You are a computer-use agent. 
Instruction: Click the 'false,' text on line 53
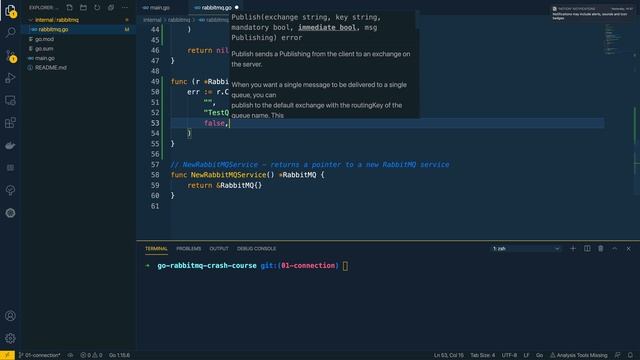coord(216,123)
